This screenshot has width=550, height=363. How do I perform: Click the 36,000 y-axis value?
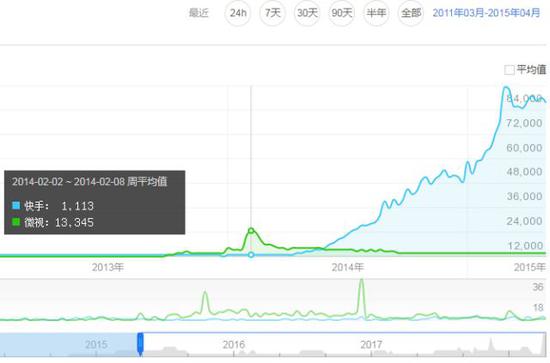click(x=524, y=196)
